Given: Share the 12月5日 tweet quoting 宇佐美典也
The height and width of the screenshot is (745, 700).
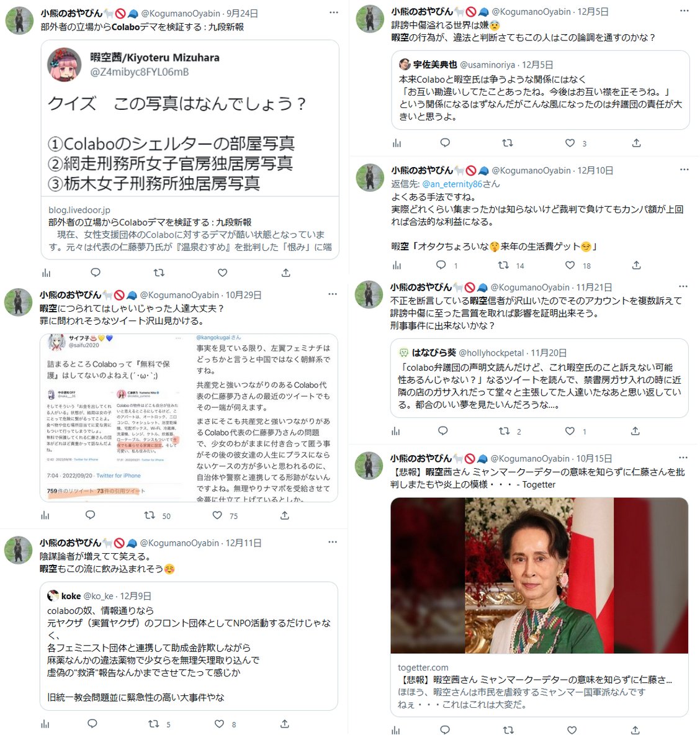Looking at the screenshot, I should [636, 143].
